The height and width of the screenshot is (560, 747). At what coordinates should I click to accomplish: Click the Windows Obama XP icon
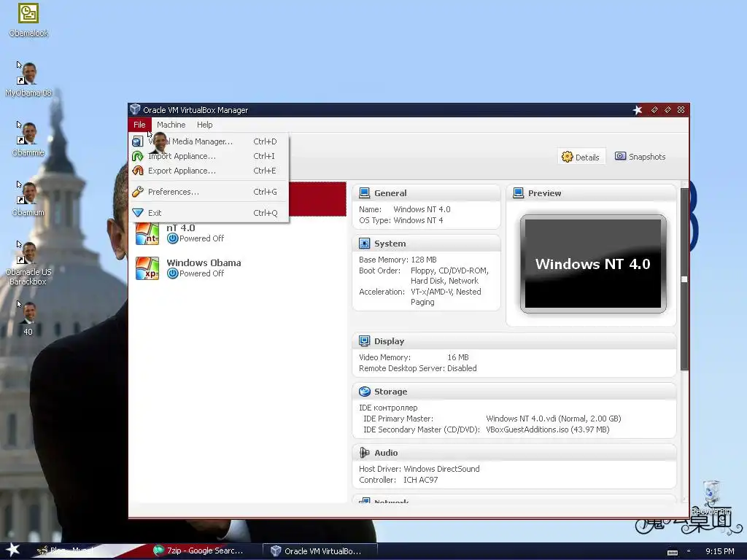click(x=147, y=268)
